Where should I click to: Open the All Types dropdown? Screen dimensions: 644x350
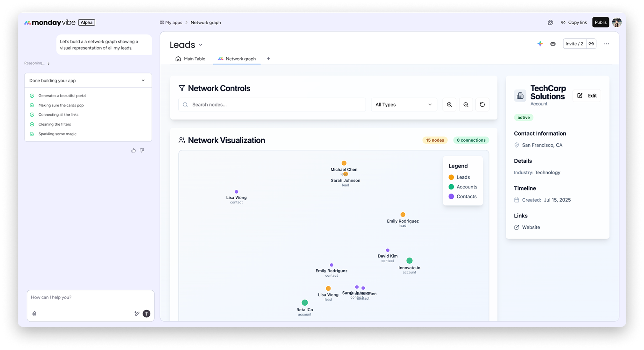click(404, 105)
